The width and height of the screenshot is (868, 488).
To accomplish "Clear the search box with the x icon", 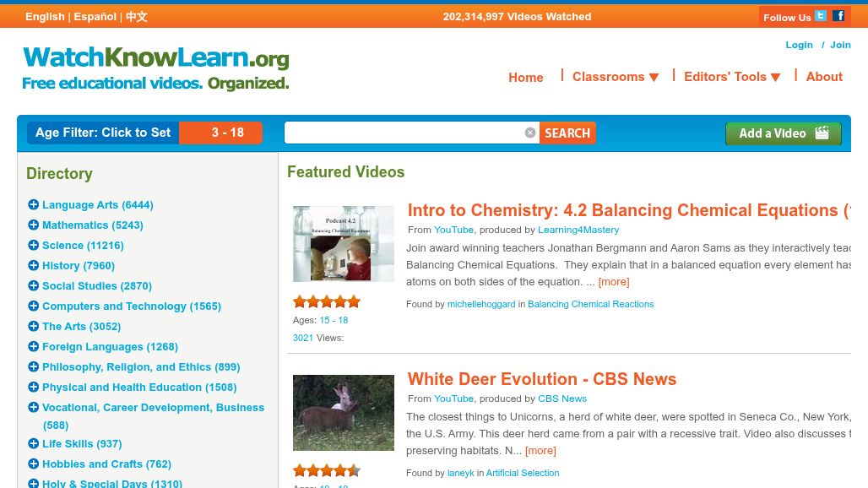I will point(529,133).
